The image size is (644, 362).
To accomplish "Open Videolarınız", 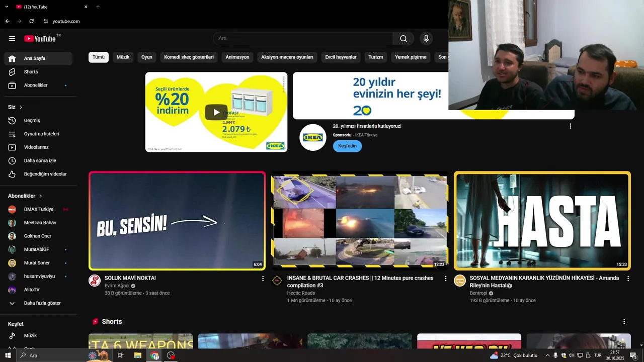I will pyautogui.click(x=38, y=147).
